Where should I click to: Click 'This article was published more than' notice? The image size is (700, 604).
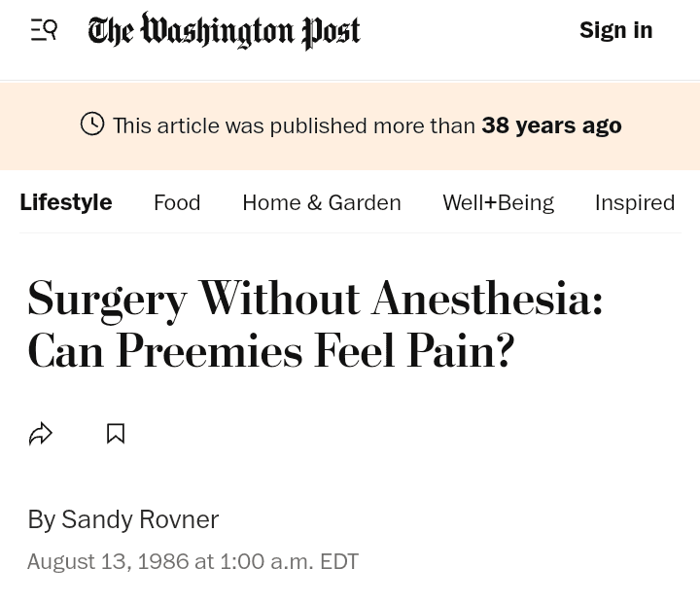294,125
